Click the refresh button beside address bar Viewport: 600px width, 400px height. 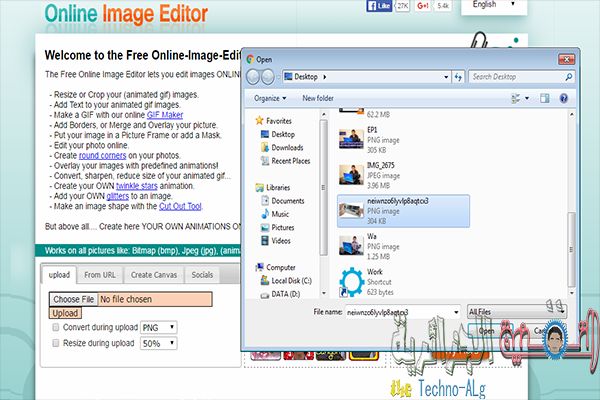click(458, 77)
